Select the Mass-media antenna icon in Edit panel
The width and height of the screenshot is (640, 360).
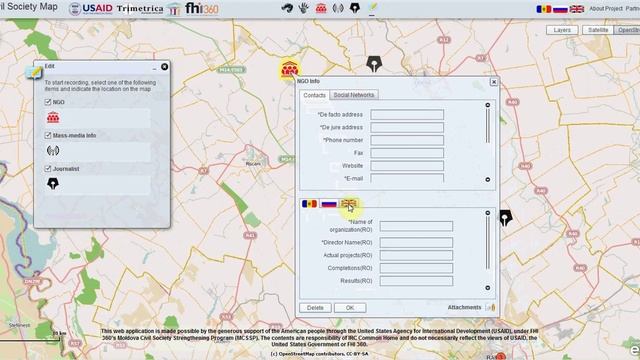click(53, 151)
